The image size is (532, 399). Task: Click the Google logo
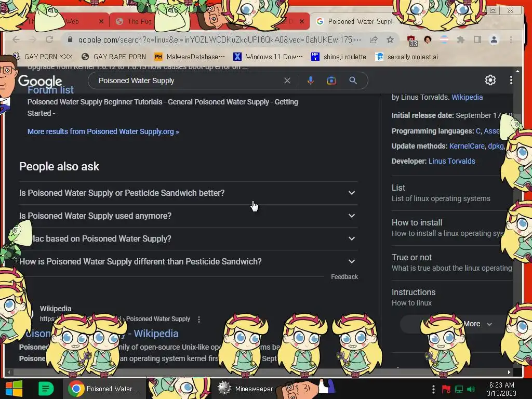click(x=40, y=82)
